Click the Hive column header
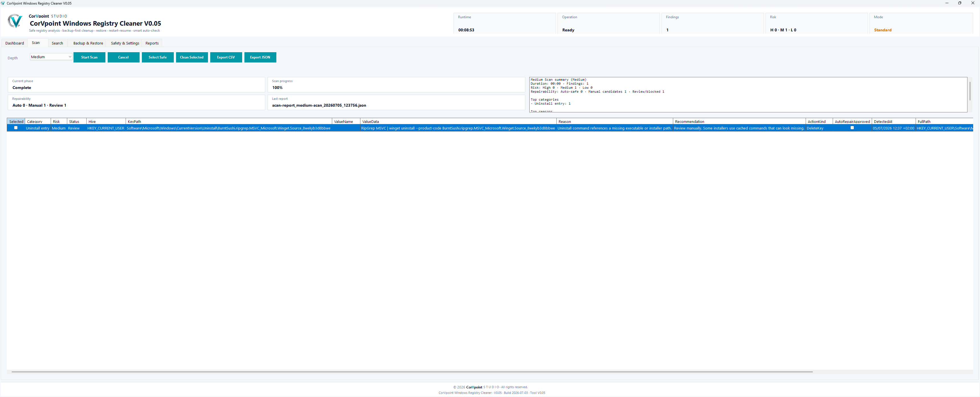Image resolution: width=980 pixels, height=397 pixels. pos(106,121)
